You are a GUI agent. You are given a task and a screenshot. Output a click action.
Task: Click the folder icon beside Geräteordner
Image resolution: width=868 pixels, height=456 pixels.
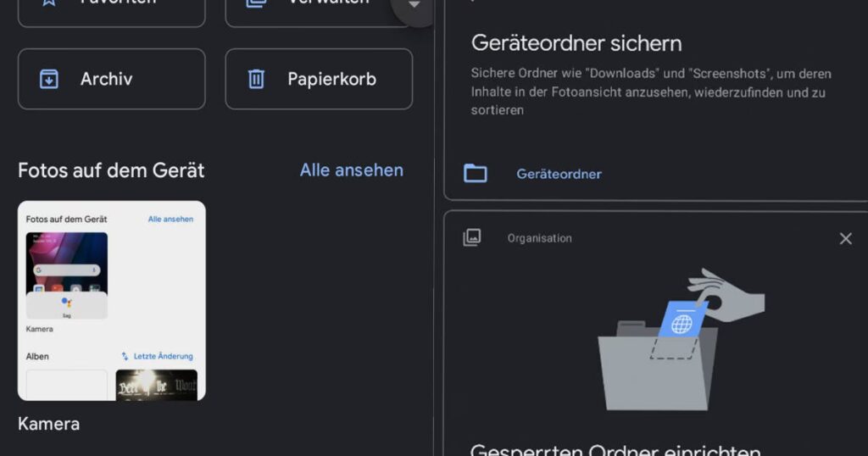point(476,174)
